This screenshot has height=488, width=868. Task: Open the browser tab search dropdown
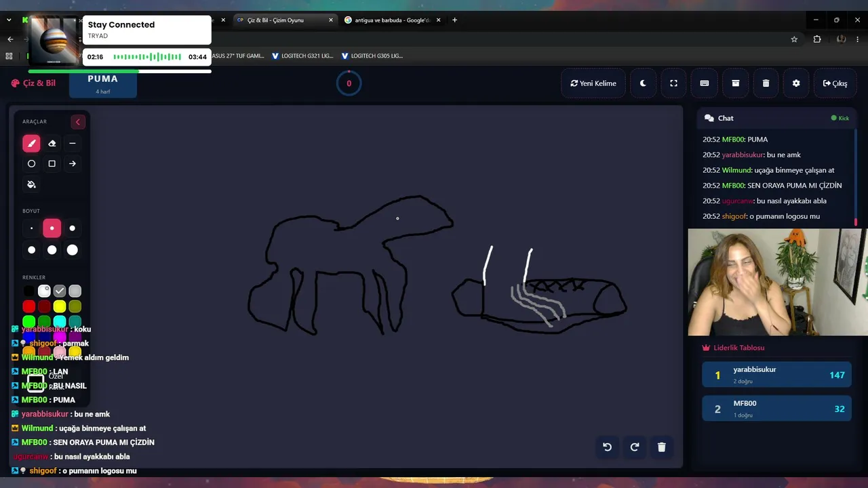tap(9, 20)
